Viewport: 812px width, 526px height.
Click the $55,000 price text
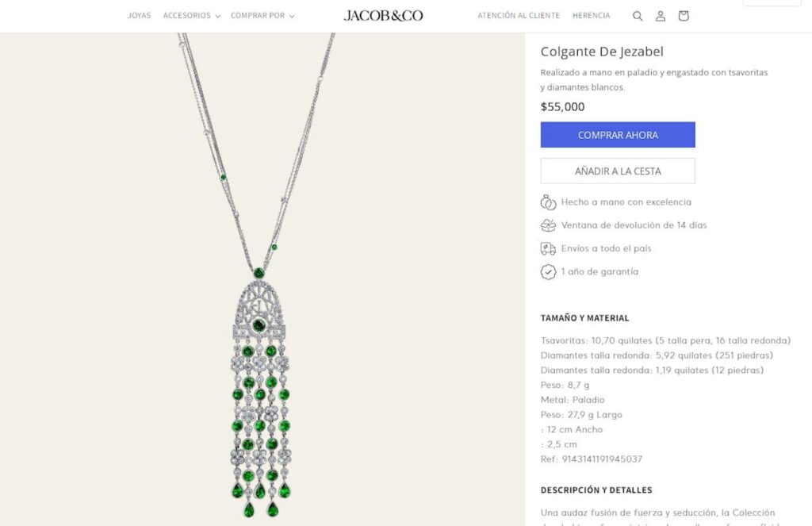point(562,107)
